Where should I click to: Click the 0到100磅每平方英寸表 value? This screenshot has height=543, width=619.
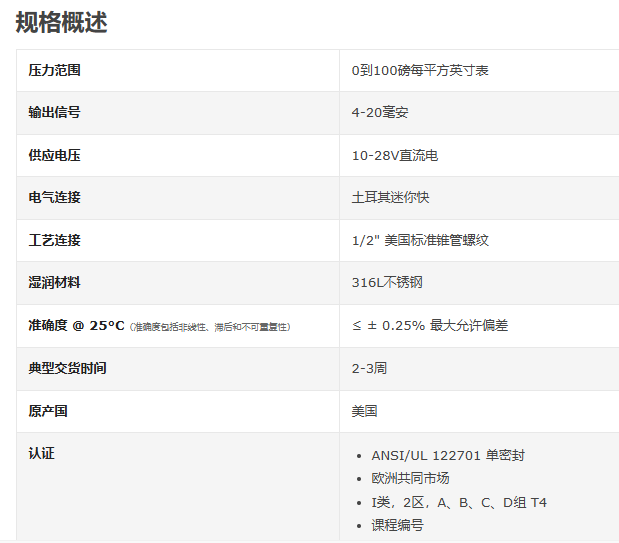419,70
